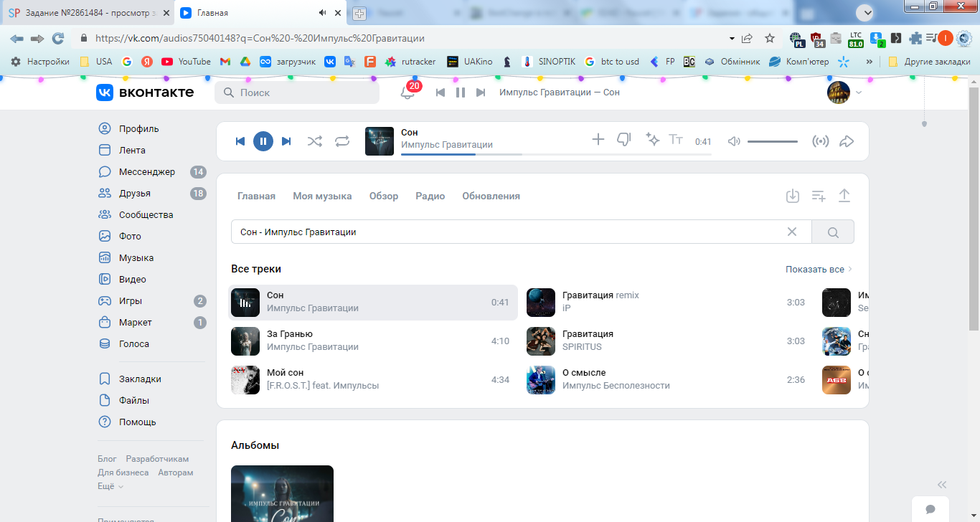
Task: Play the track За Гранью
Action: point(373,341)
